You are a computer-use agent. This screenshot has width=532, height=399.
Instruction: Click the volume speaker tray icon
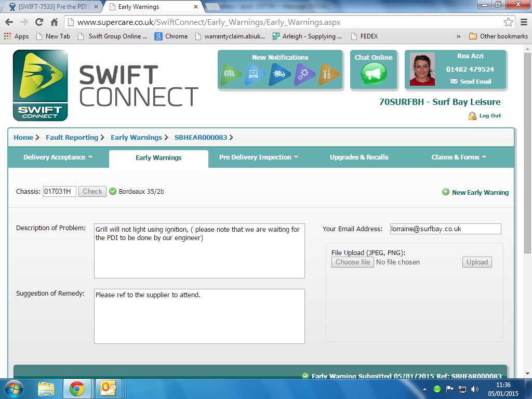click(475, 389)
